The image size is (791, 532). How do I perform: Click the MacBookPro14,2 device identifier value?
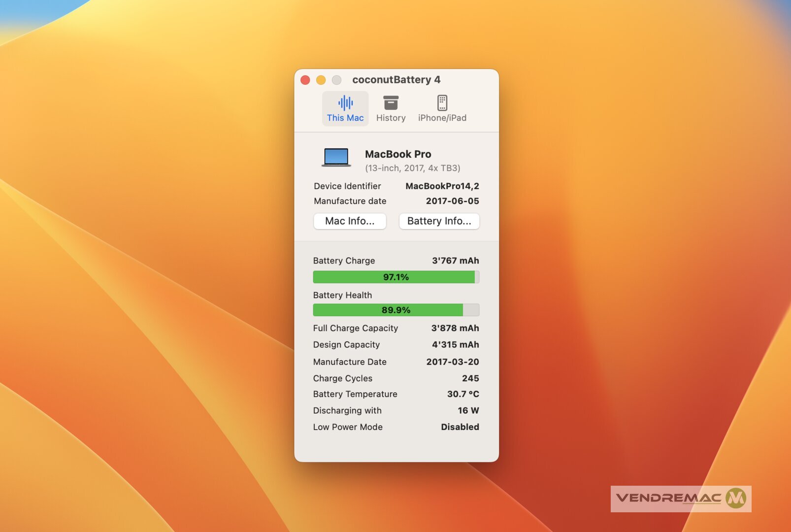click(442, 186)
